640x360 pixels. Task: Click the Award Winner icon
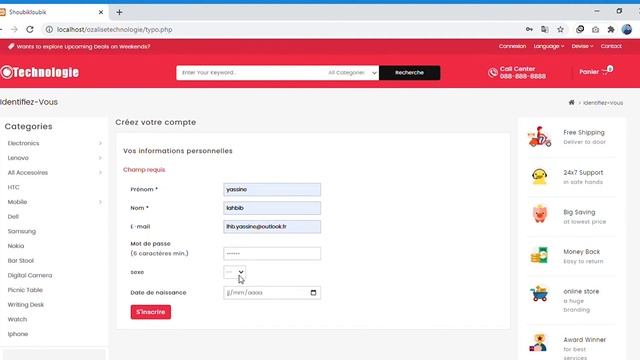coord(538,343)
